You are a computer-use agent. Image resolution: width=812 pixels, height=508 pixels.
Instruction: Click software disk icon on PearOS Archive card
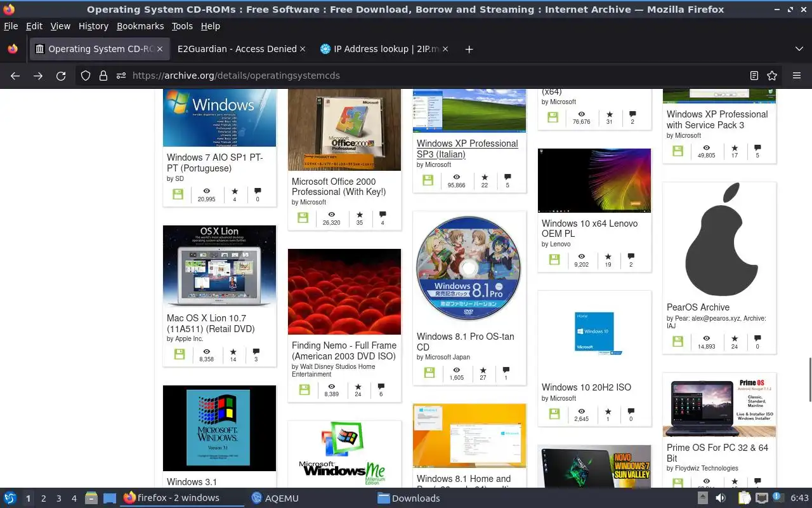pyautogui.click(x=678, y=342)
